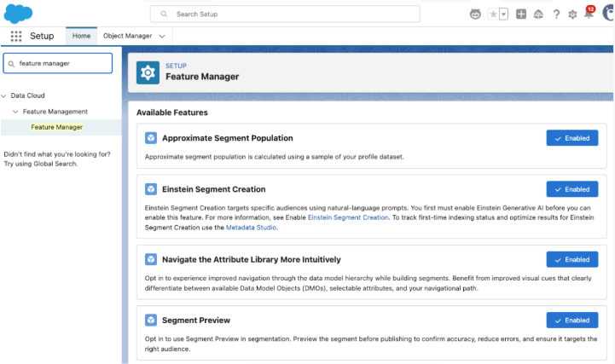Open the Global Actions plus icon
Viewport: 615px width, 364px height.
pos(521,14)
